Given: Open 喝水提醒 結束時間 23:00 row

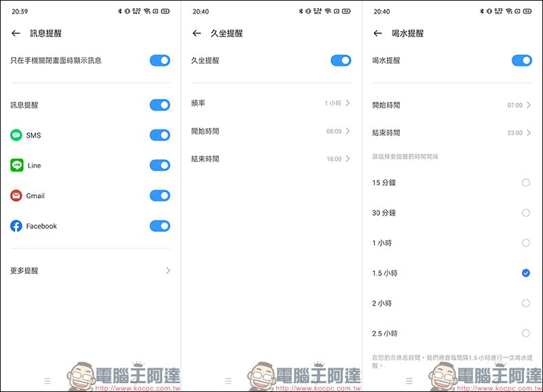Looking at the screenshot, I should (x=452, y=132).
